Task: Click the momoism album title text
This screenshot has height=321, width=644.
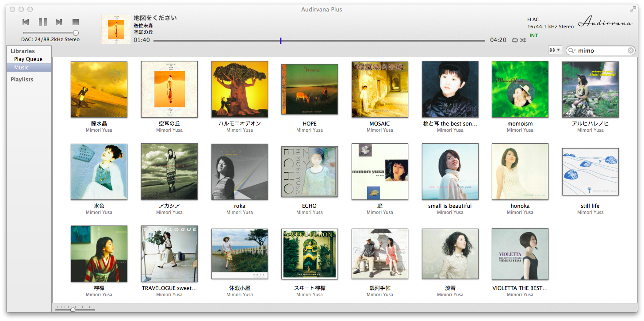Action: click(x=520, y=124)
